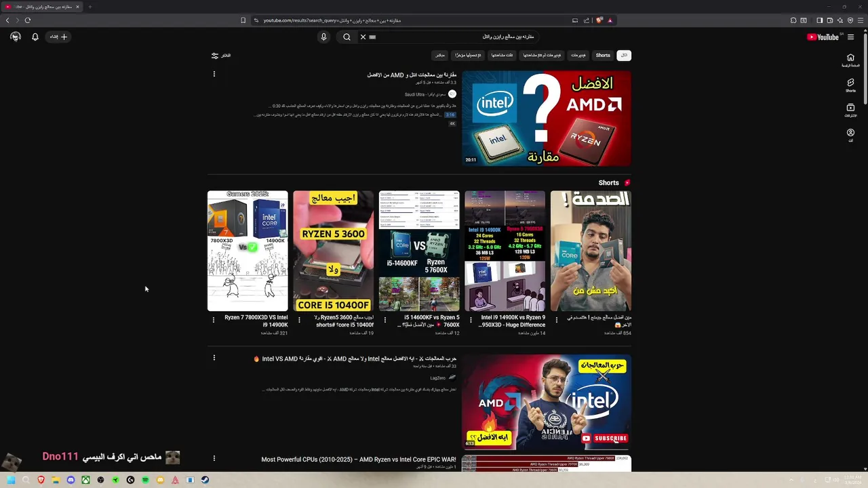The height and width of the screenshot is (488, 868).
Task: Toggle the browser sidebar panel
Action: tap(819, 20)
